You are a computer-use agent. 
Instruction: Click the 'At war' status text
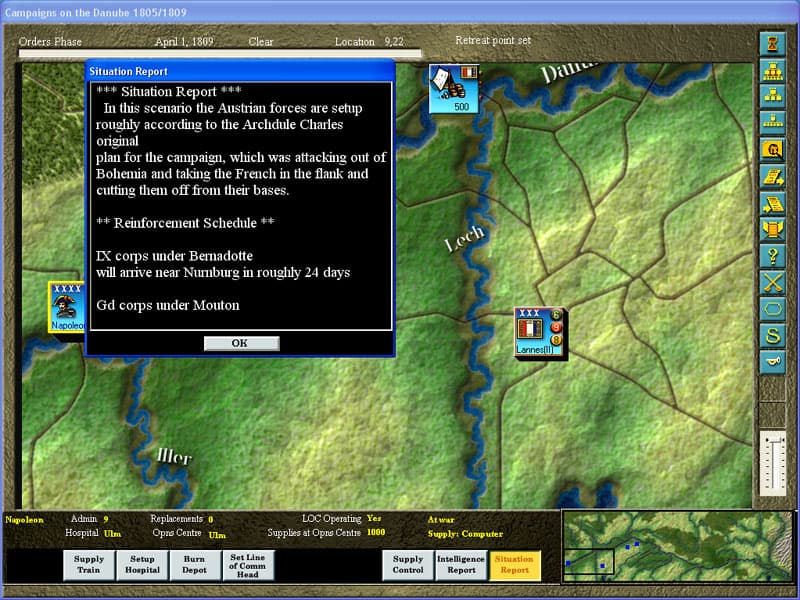(441, 519)
